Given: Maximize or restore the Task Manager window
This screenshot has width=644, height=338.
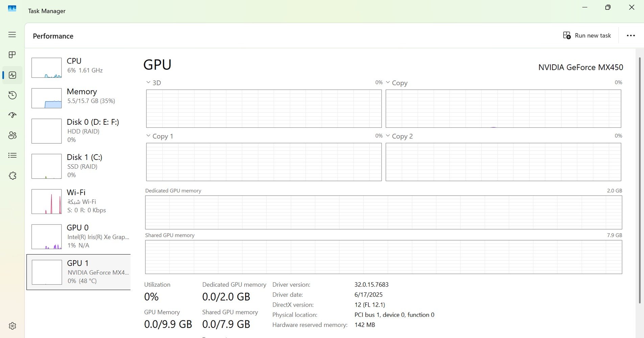Looking at the screenshot, I should point(608,7).
